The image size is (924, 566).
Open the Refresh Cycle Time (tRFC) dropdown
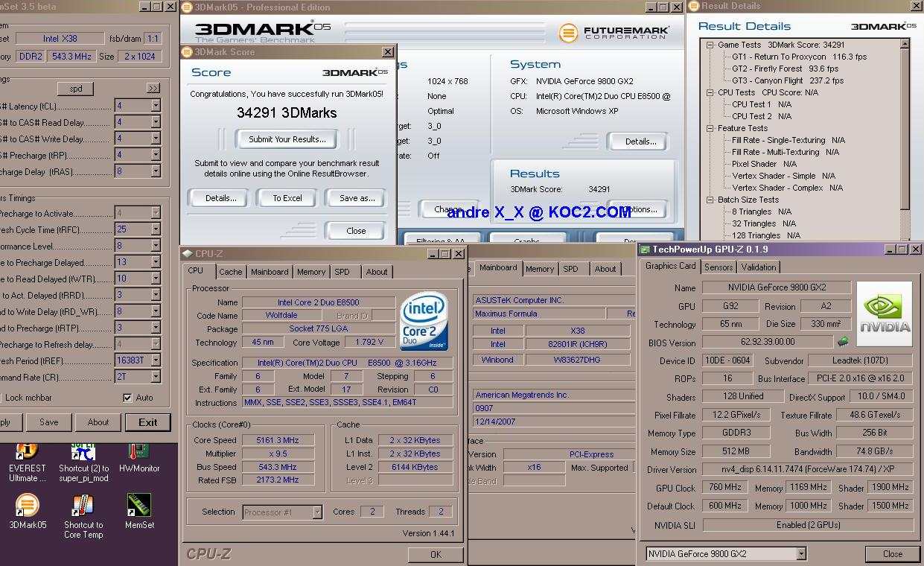point(156,229)
